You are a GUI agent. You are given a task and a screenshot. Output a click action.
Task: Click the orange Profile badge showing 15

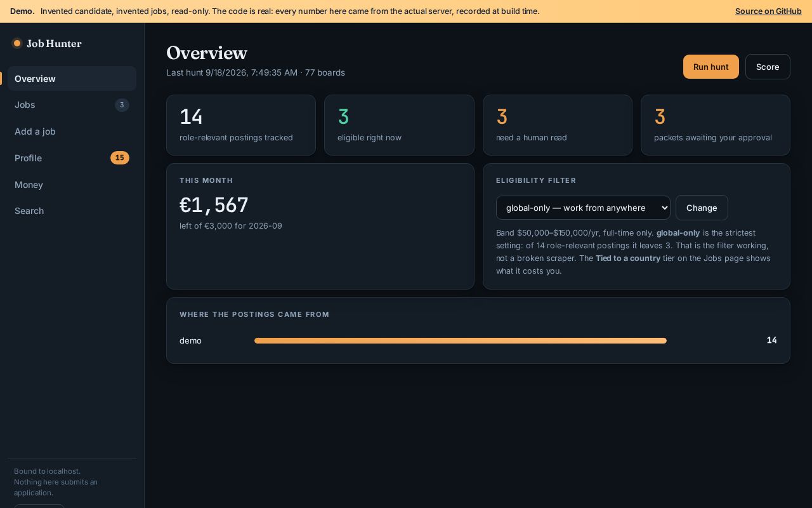(120, 157)
